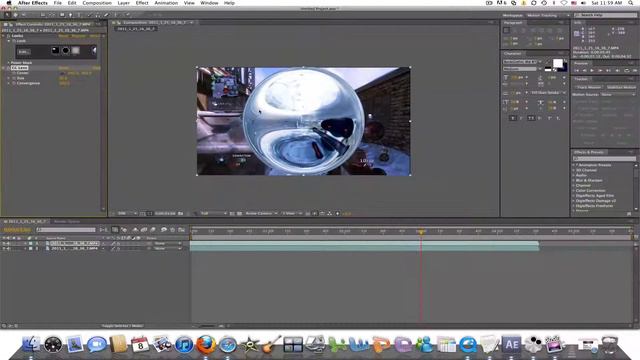Toggle Live Update switch in timeline
Viewport: 640px width, 360px height.
tap(115, 230)
